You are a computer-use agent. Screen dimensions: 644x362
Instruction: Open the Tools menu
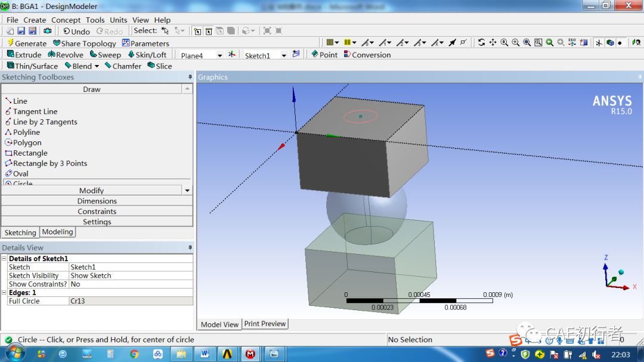95,20
